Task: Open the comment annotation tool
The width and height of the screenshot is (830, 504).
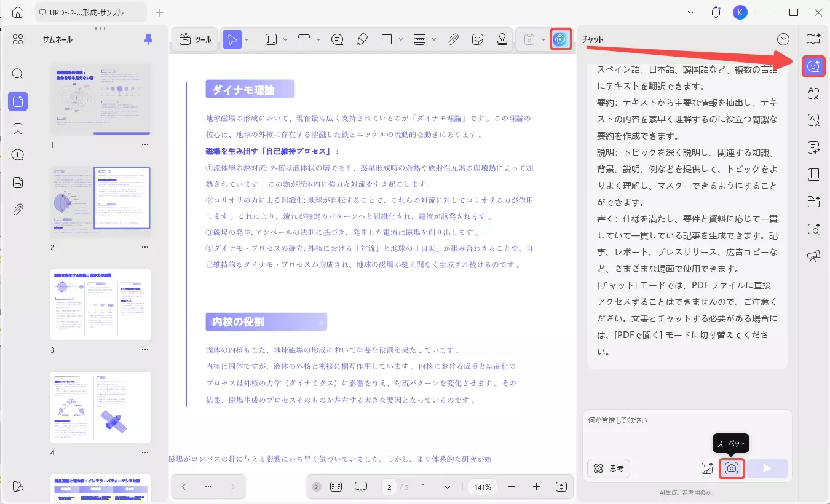Action: point(337,39)
